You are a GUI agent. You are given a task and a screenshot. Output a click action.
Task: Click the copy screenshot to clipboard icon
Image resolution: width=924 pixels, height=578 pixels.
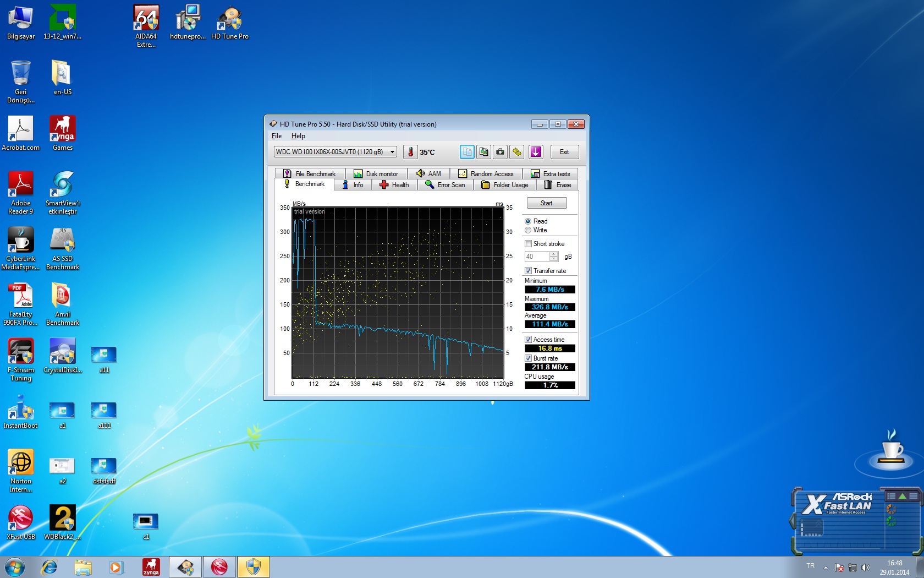pyautogui.click(x=483, y=152)
